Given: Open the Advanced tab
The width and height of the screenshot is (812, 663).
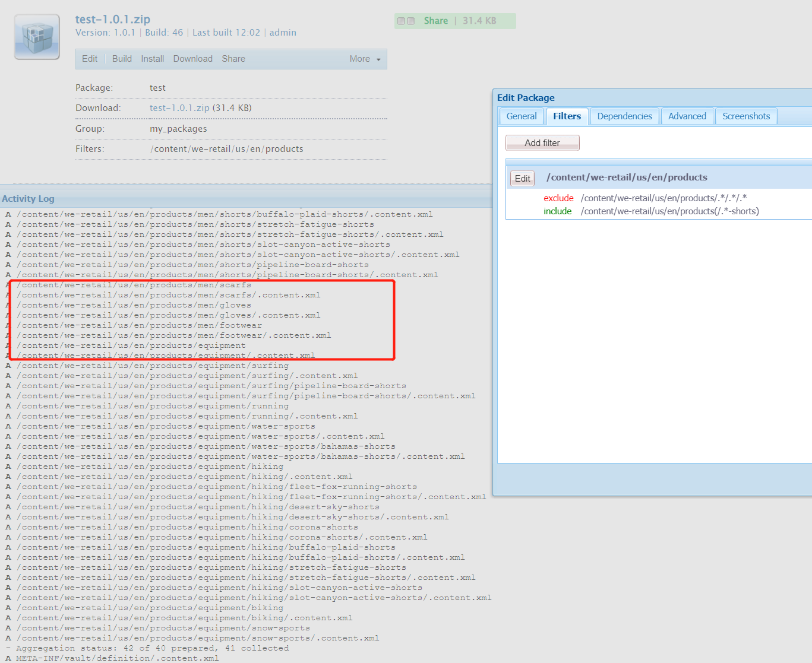Looking at the screenshot, I should click(x=687, y=116).
